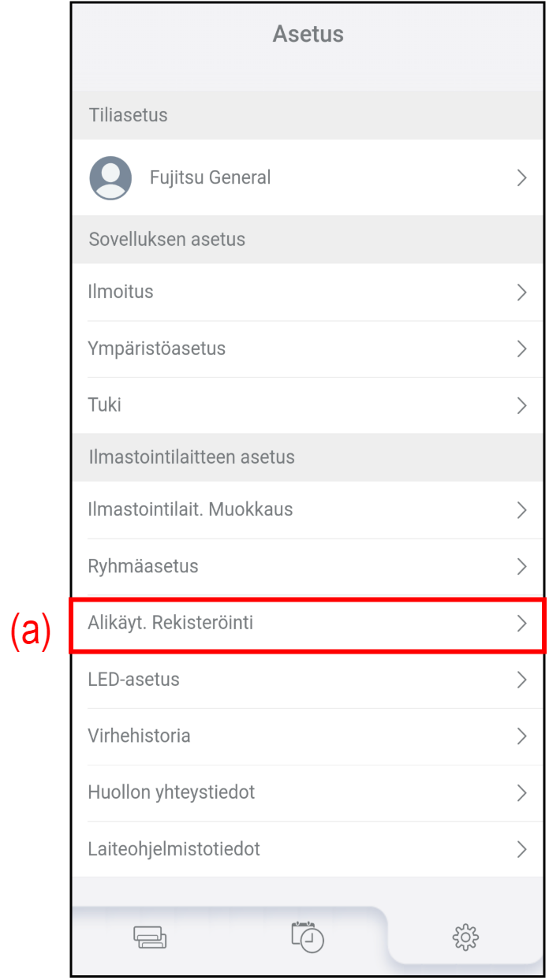Click the chevron on the Tuki row
This screenshot has width=549, height=980.
[x=521, y=406]
